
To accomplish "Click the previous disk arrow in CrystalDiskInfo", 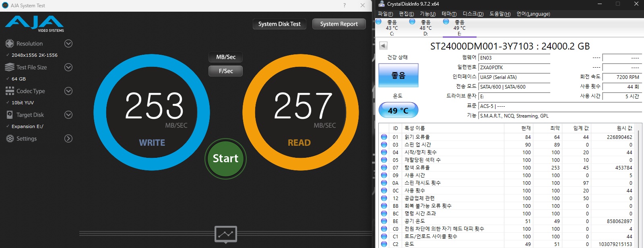I will (x=383, y=46).
